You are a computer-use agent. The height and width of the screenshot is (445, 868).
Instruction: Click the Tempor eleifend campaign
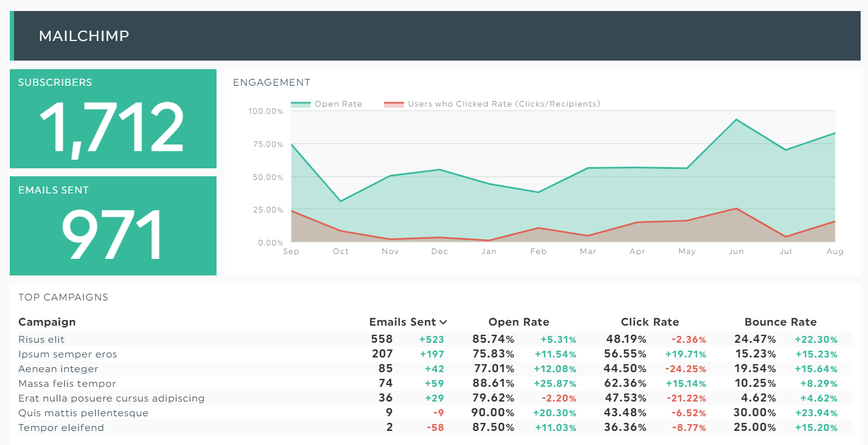click(x=61, y=428)
